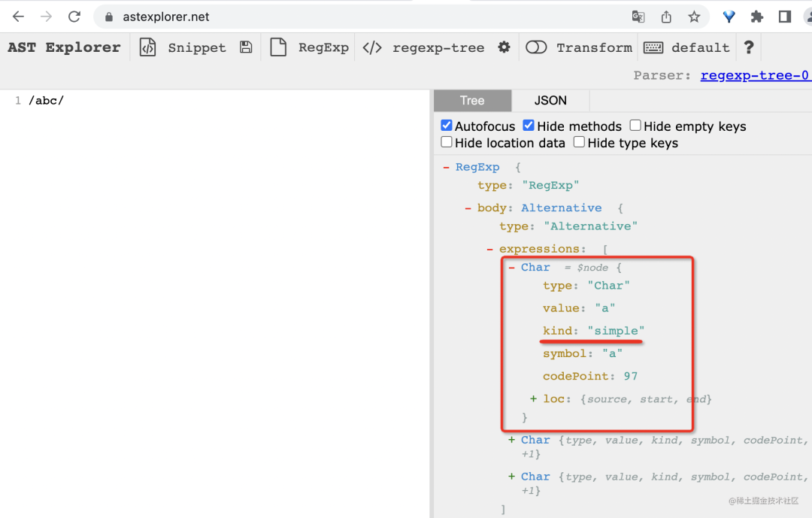Screen dimensions: 812x518
Task: Open the blue diamond extension icon
Action: 729,17
